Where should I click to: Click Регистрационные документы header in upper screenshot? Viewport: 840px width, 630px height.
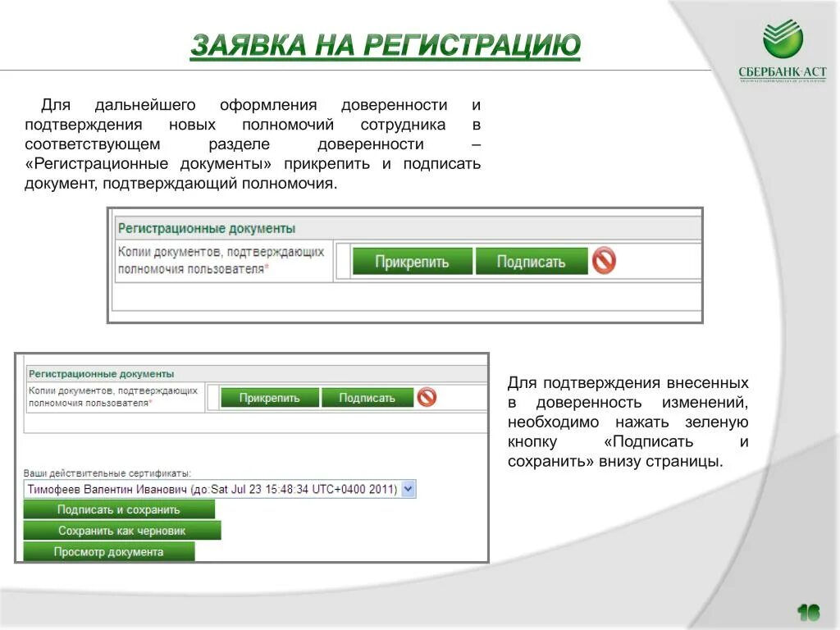tap(207, 228)
